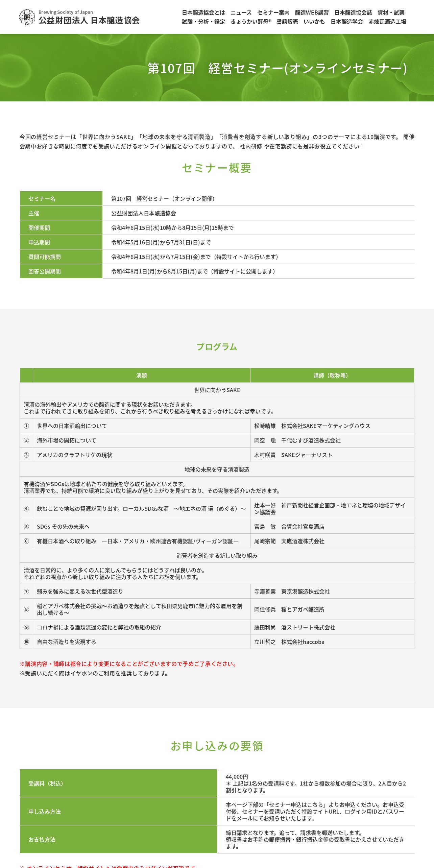Open the 書籍販売 navigation item

(287, 22)
